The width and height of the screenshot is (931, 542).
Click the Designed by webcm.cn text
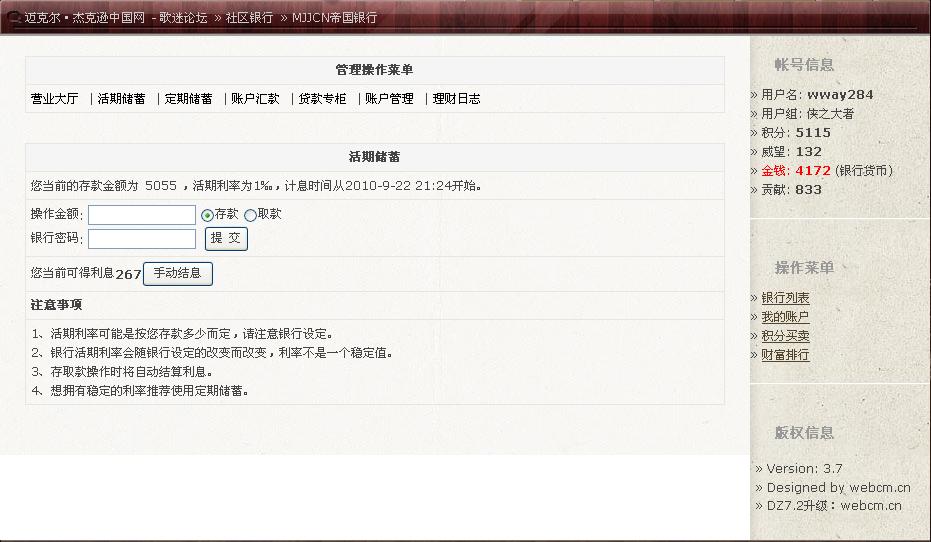tap(838, 487)
